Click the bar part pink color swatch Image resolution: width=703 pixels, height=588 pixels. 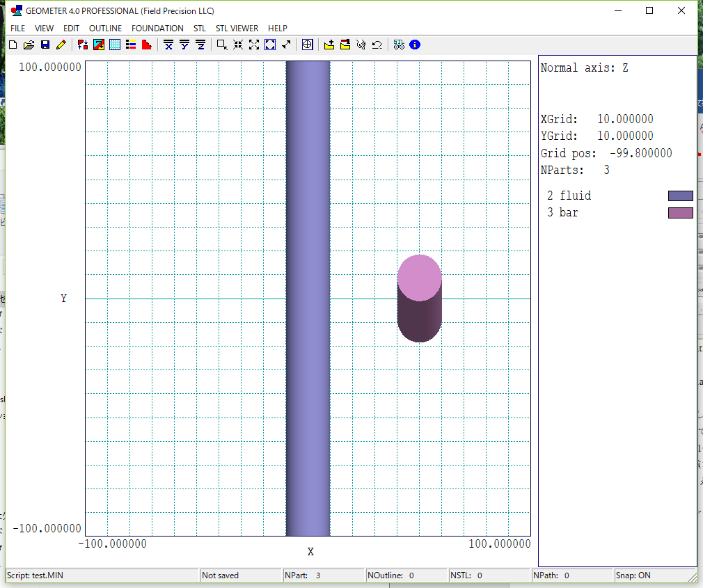[680, 213]
